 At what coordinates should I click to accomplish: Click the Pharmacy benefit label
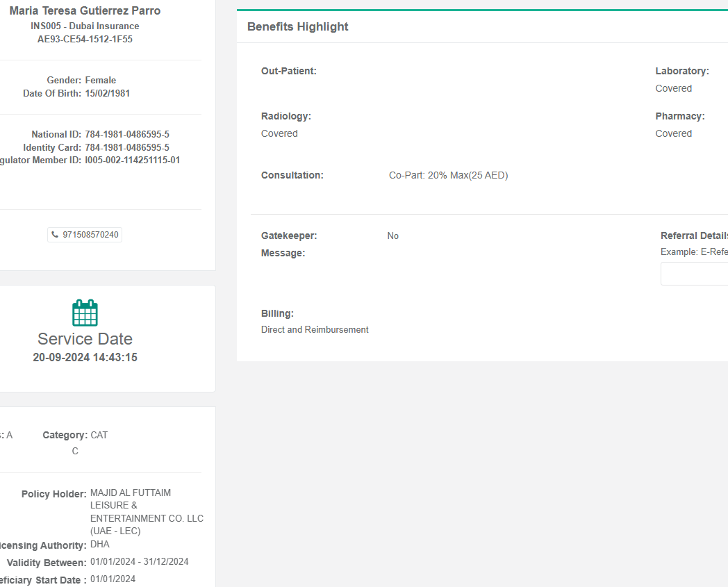[679, 116]
